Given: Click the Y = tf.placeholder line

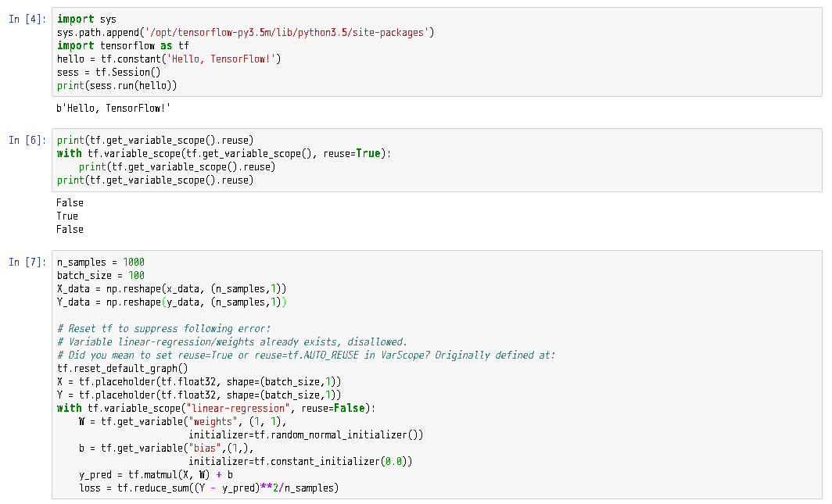Looking at the screenshot, I should point(199,395).
